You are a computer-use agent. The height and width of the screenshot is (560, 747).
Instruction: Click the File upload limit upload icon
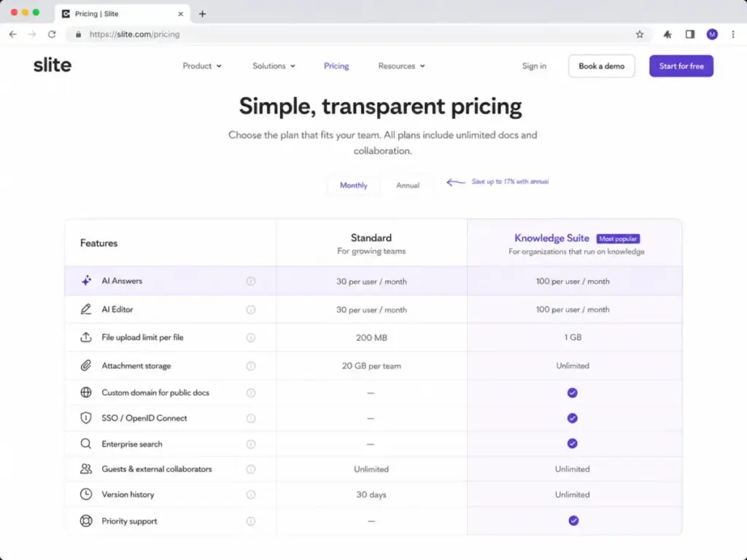(x=86, y=337)
